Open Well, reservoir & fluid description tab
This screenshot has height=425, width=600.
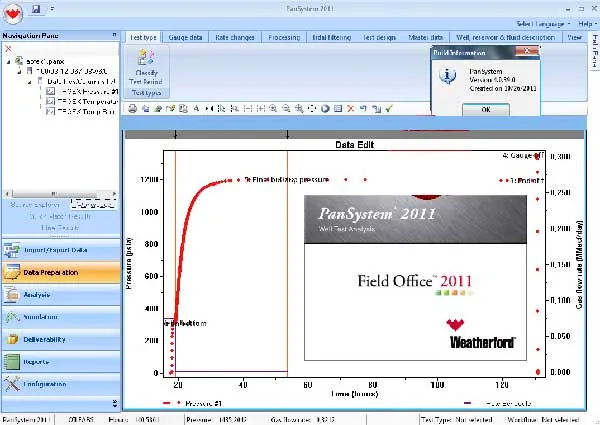(505, 37)
